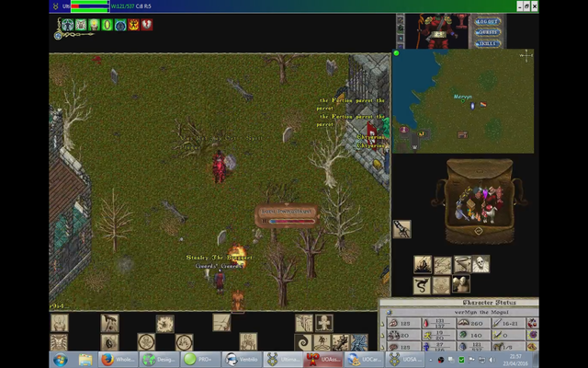Image resolution: width=588 pixels, height=368 pixels.
Task: Click the hit points 131/137 cell
Action: (439, 323)
